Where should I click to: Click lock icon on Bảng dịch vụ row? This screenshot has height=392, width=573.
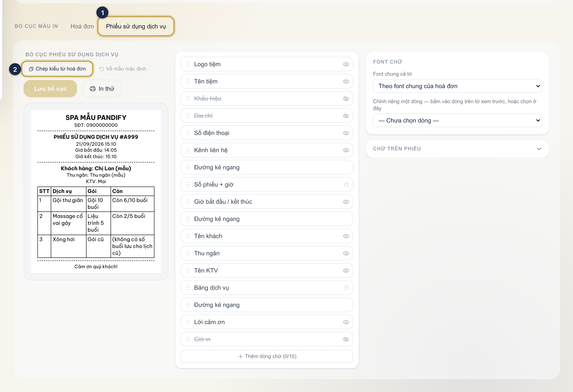[346, 288]
